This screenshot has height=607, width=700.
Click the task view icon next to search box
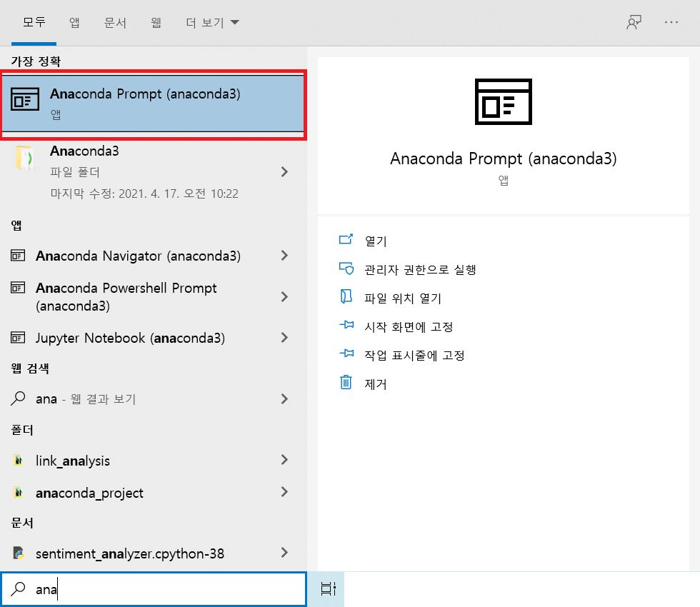[328, 589]
